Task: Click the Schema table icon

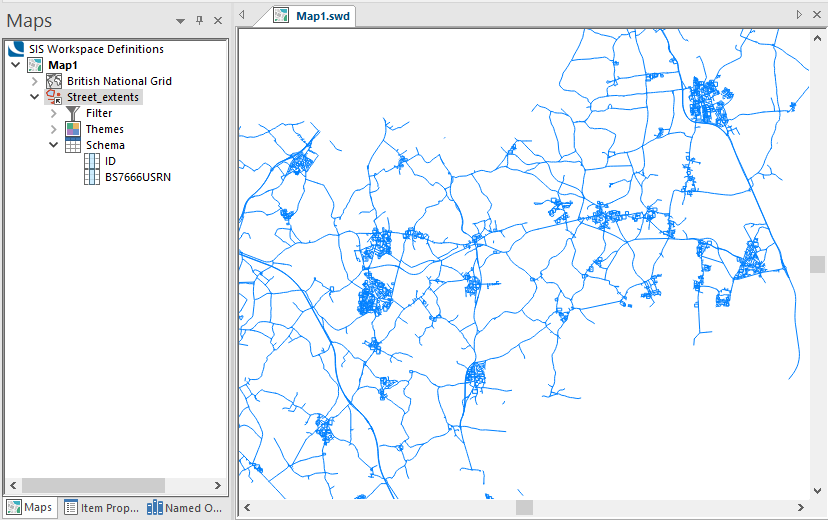Action: click(73, 145)
